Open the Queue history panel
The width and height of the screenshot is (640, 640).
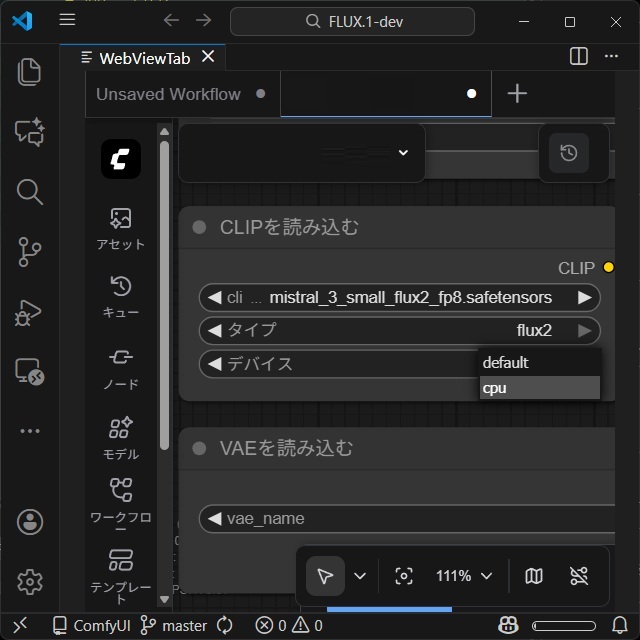point(120,297)
